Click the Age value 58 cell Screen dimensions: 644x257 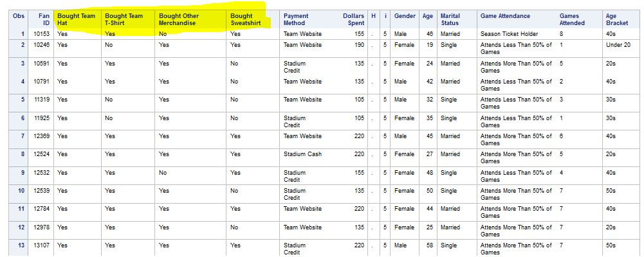(x=428, y=245)
